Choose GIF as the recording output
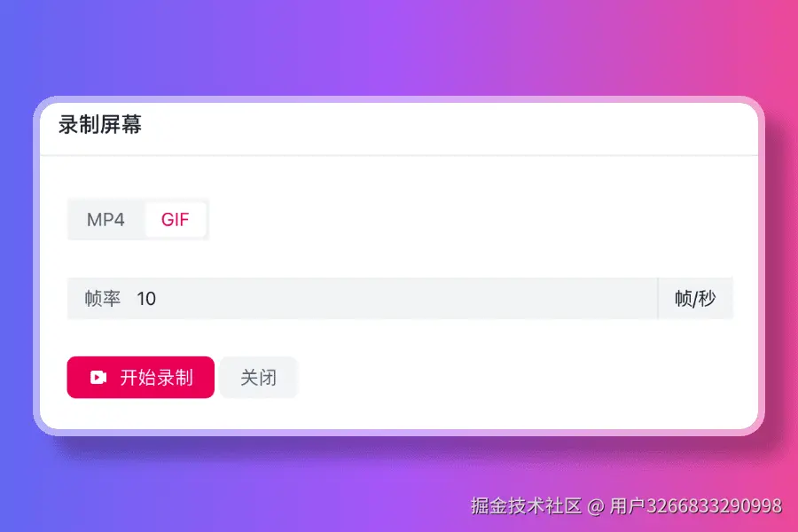The image size is (798, 532). (175, 219)
